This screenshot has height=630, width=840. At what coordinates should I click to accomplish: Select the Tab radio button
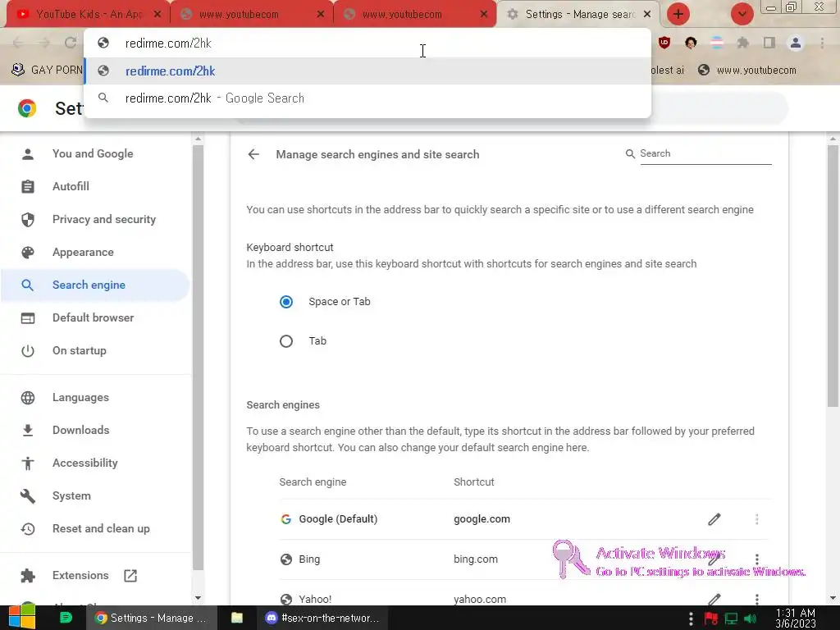[286, 341]
